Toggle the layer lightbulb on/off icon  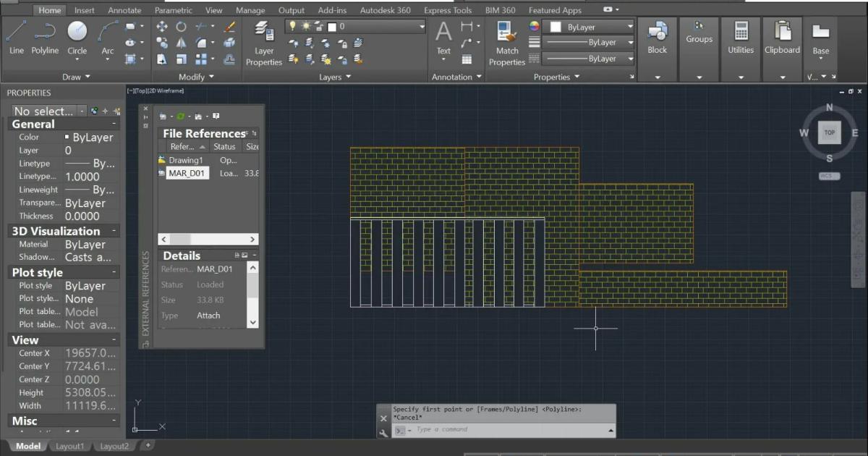(293, 27)
